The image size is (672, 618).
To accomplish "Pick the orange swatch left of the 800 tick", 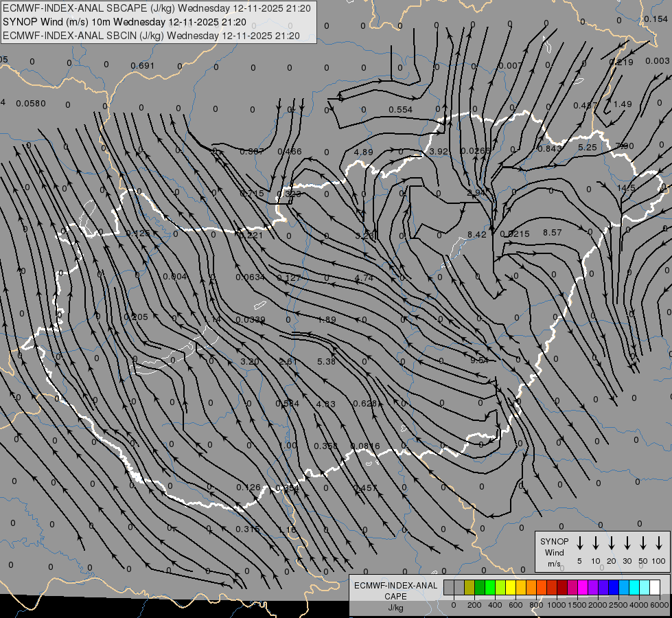I will (x=531, y=587).
